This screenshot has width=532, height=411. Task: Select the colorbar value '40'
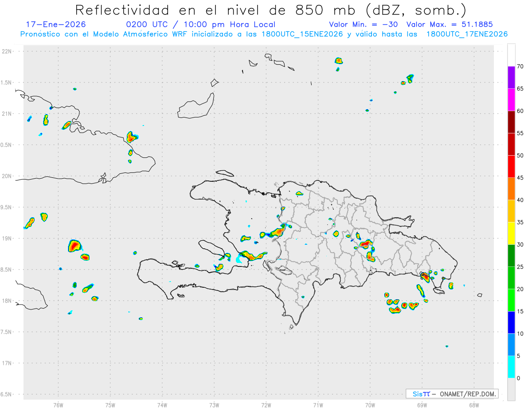click(520, 200)
